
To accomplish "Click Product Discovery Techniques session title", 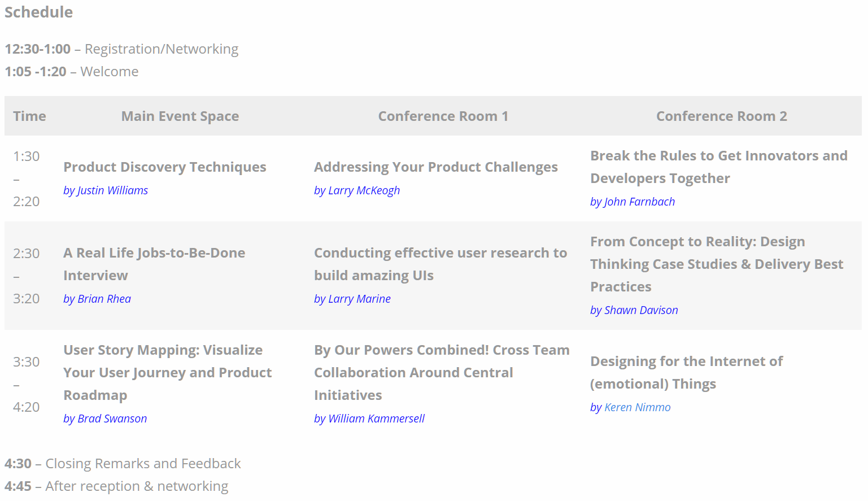I will click(x=164, y=167).
